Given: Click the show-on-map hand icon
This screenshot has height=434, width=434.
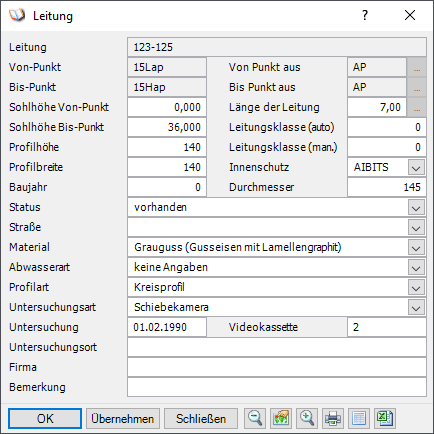Looking at the screenshot, I should (281, 418).
